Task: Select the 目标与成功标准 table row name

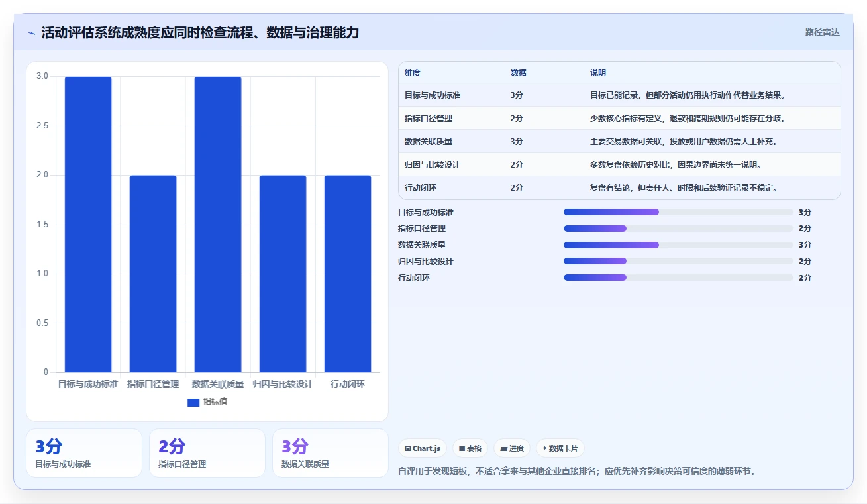Action: coord(433,95)
